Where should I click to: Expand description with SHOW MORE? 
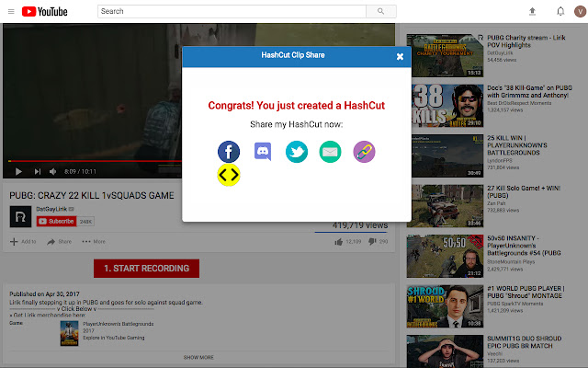[198, 357]
